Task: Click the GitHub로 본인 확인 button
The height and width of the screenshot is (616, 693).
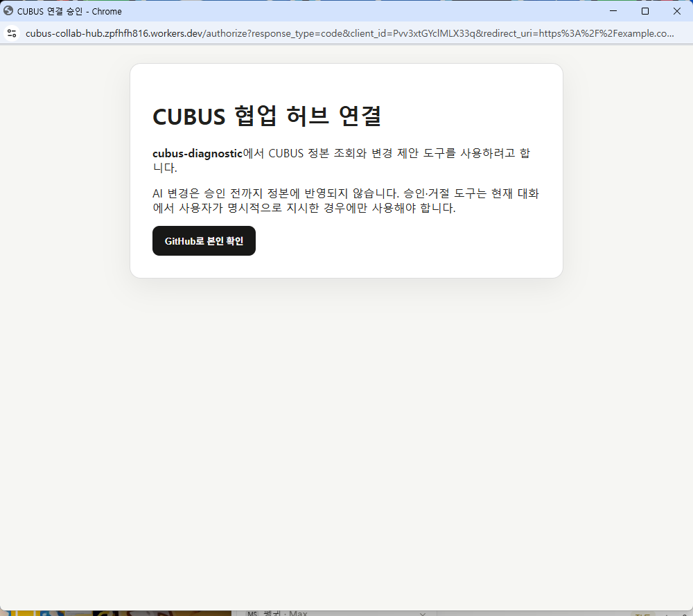Action: 204,241
